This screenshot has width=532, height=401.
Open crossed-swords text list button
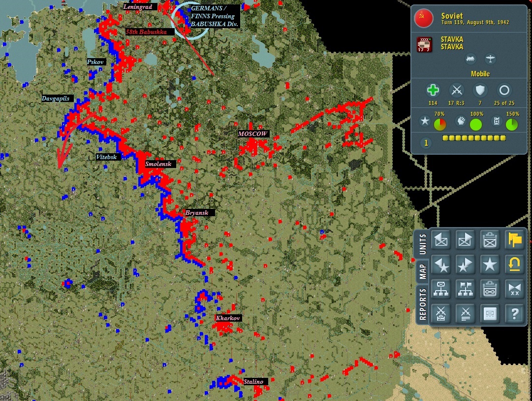(465, 313)
